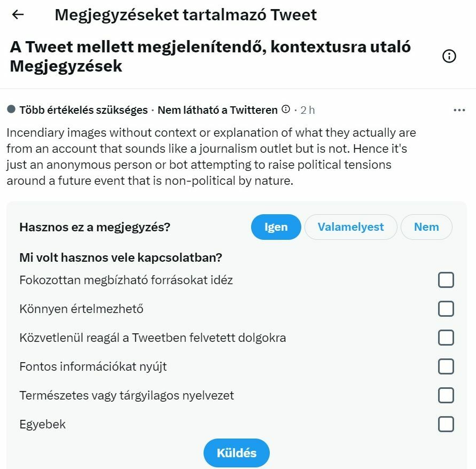Check "Természetes vagy tárgyilagos nyelvezet" option

tap(446, 395)
